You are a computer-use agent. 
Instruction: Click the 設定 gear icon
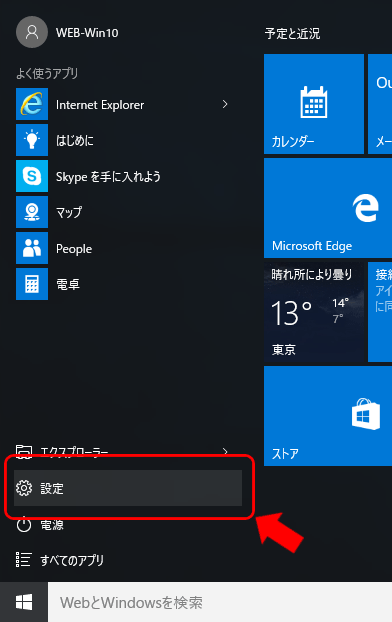click(x=24, y=488)
